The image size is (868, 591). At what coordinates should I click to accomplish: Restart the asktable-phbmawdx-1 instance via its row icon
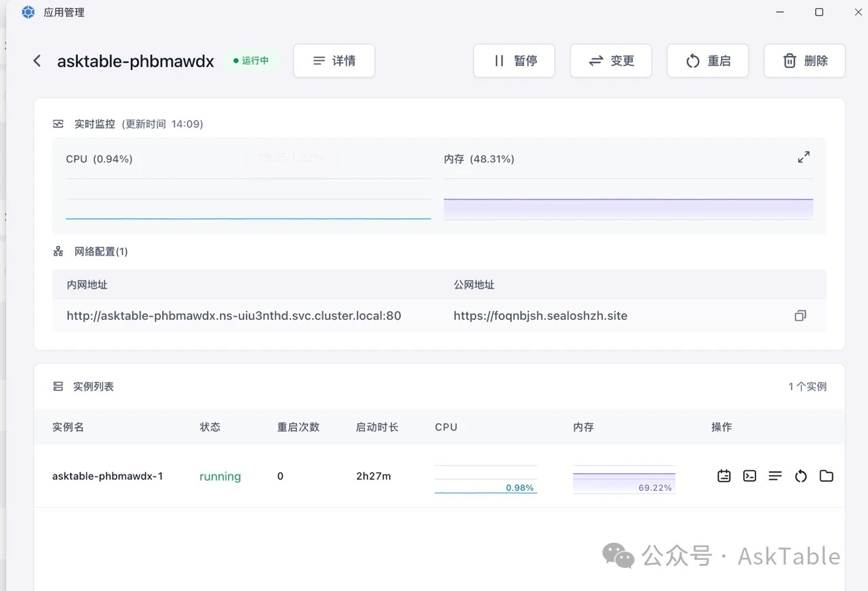[x=801, y=476]
